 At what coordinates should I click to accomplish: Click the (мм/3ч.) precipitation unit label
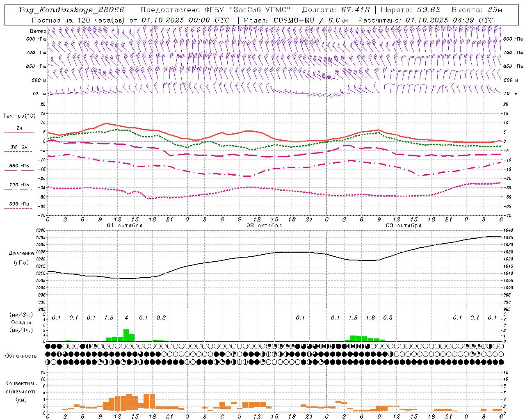[21, 315]
